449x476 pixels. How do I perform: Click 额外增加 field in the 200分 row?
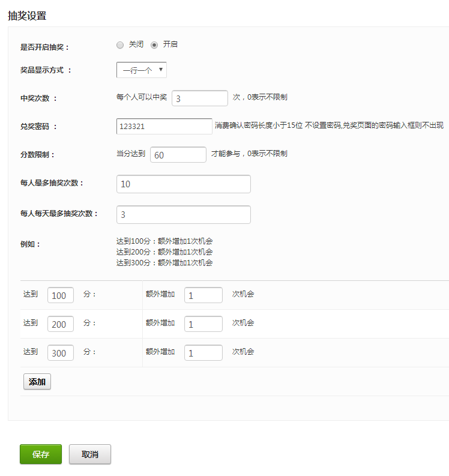(203, 324)
